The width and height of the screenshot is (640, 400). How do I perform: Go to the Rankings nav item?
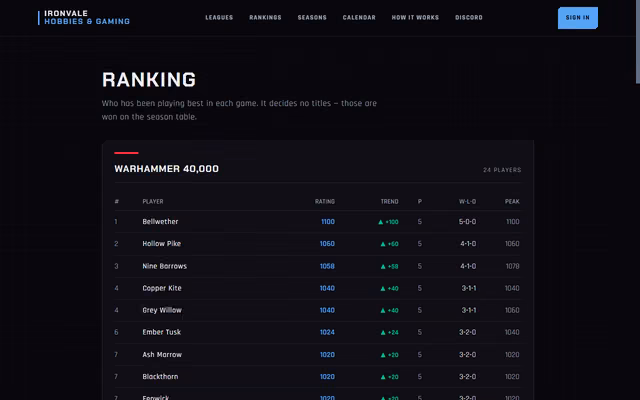(265, 18)
